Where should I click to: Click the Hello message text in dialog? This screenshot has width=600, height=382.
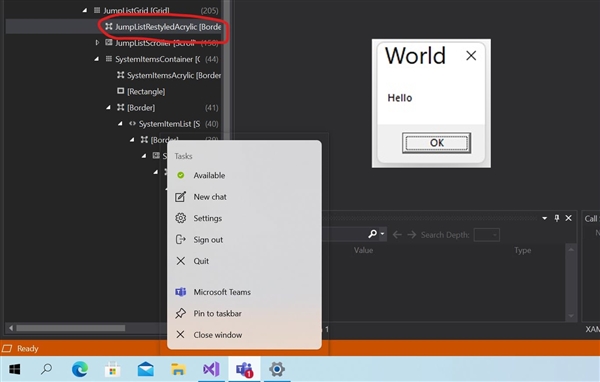(x=400, y=98)
